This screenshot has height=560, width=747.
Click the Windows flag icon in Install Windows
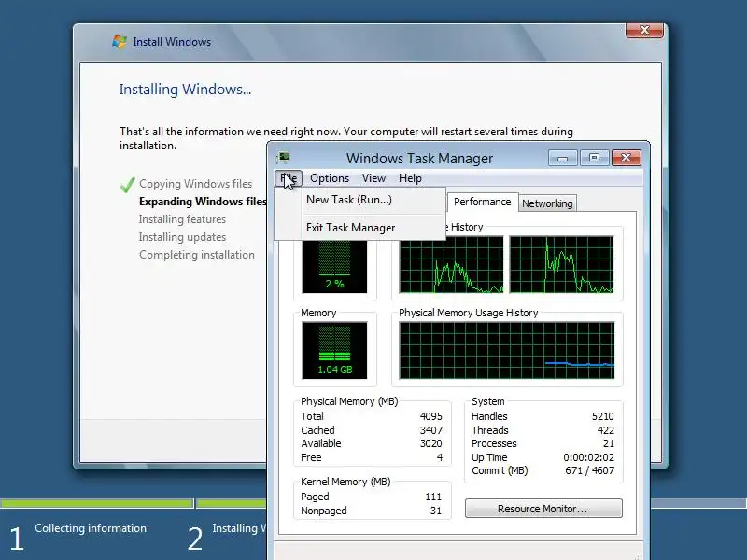[120, 41]
